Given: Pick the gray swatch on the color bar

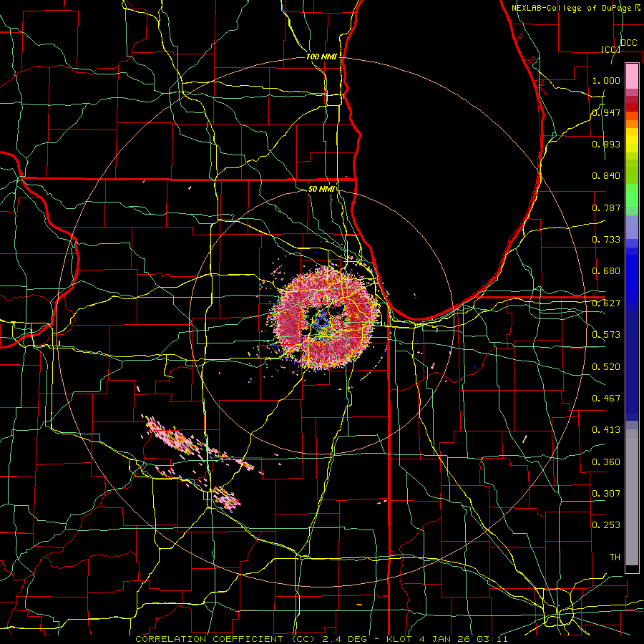Looking at the screenshot, I should click(x=632, y=501).
